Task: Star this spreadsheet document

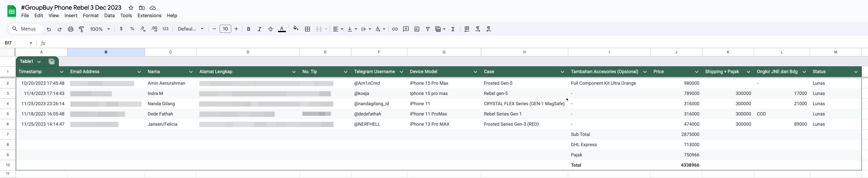Action: coord(131,8)
